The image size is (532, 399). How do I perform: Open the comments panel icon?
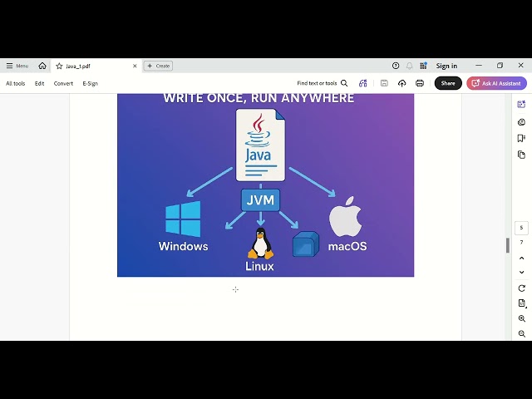tap(521, 122)
